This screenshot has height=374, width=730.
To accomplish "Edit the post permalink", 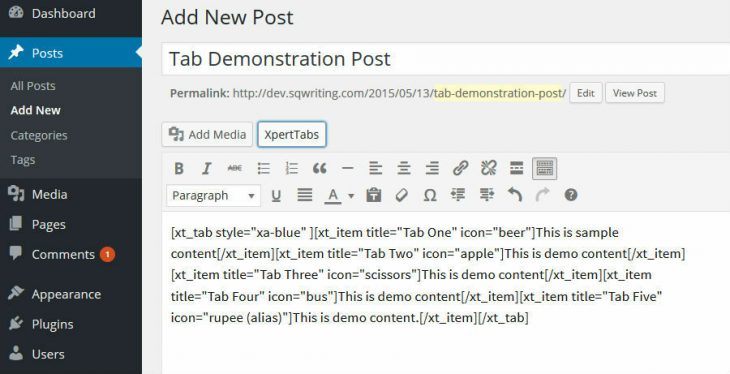I will pos(586,93).
